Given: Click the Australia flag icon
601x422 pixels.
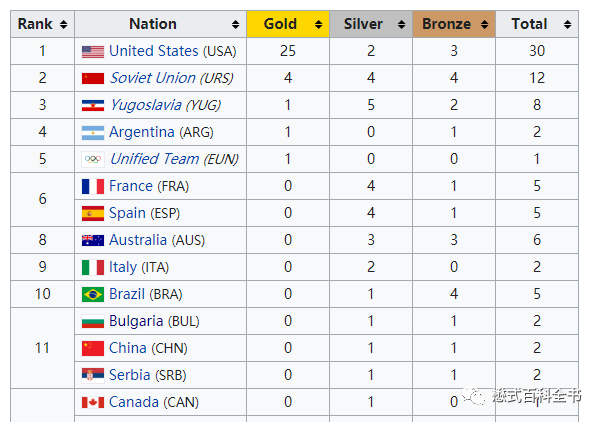Looking at the screenshot, I should (x=93, y=240).
